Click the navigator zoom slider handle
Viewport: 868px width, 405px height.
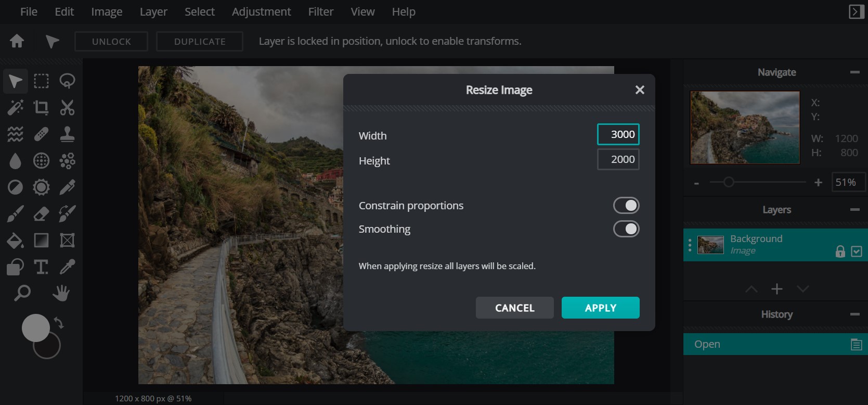click(x=729, y=182)
